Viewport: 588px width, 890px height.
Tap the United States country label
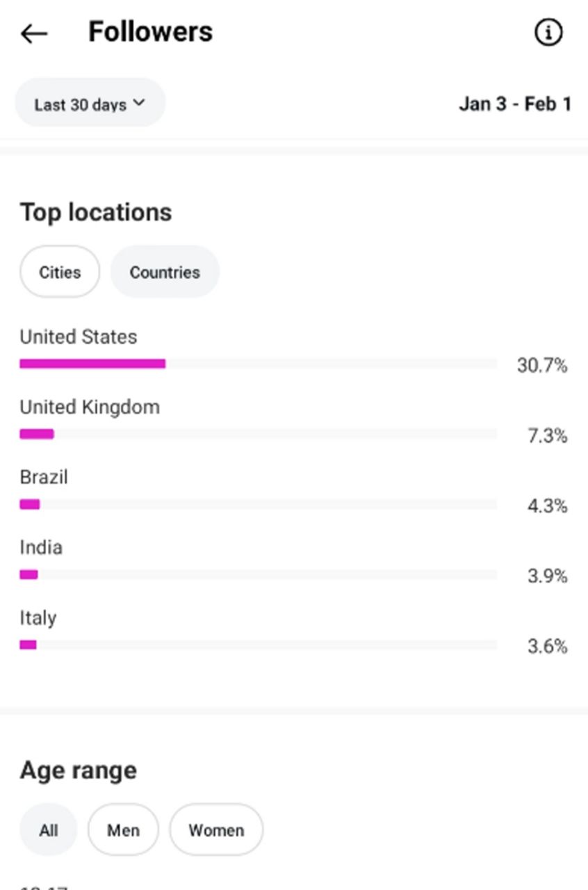click(79, 337)
